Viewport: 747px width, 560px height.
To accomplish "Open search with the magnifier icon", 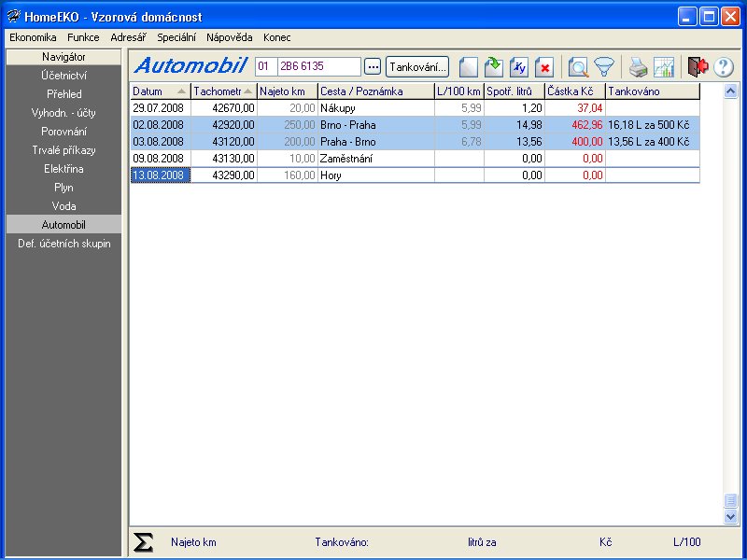I will click(578, 67).
